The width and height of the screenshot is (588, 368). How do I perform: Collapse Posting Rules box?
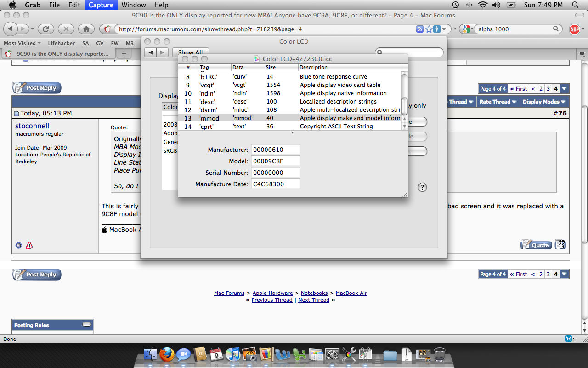87,325
